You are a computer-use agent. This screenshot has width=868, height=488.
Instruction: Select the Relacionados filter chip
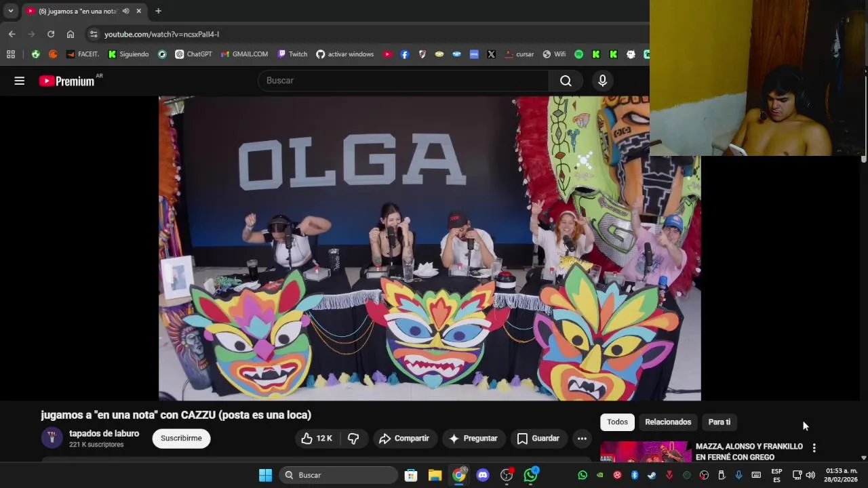(668, 422)
